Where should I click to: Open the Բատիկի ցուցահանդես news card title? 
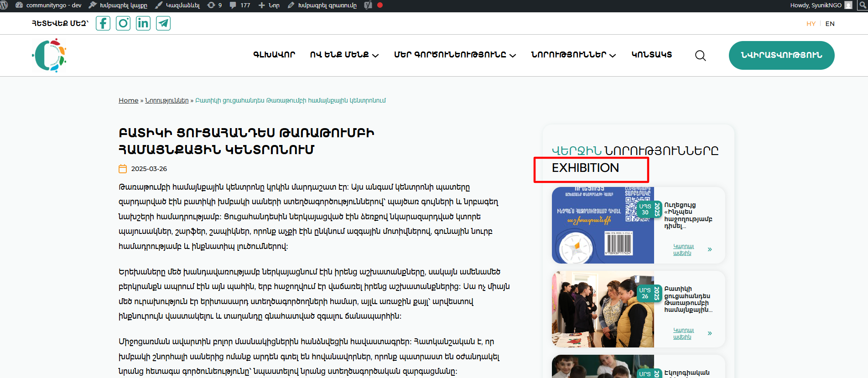688,299
